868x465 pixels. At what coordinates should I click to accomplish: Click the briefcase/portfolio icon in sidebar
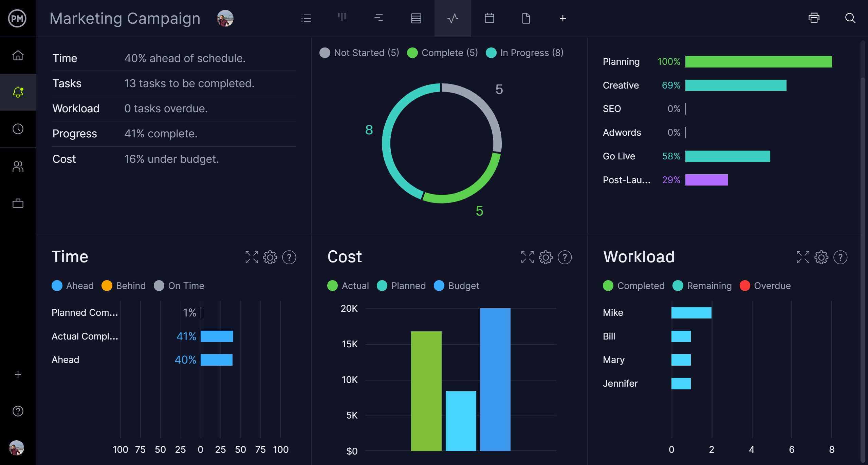17,204
